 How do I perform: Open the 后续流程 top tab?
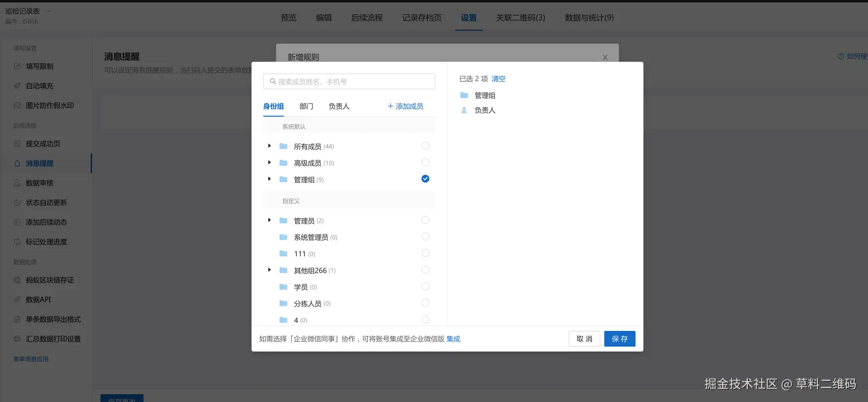(367, 18)
